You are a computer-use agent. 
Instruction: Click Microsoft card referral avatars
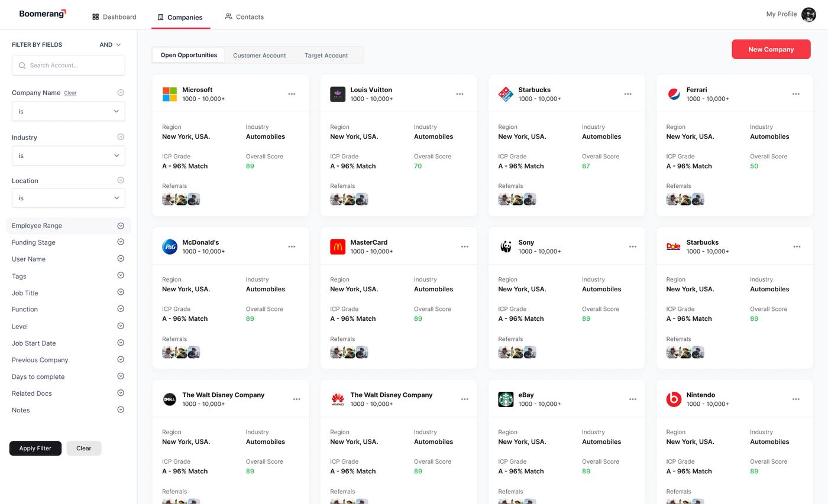[181, 199]
